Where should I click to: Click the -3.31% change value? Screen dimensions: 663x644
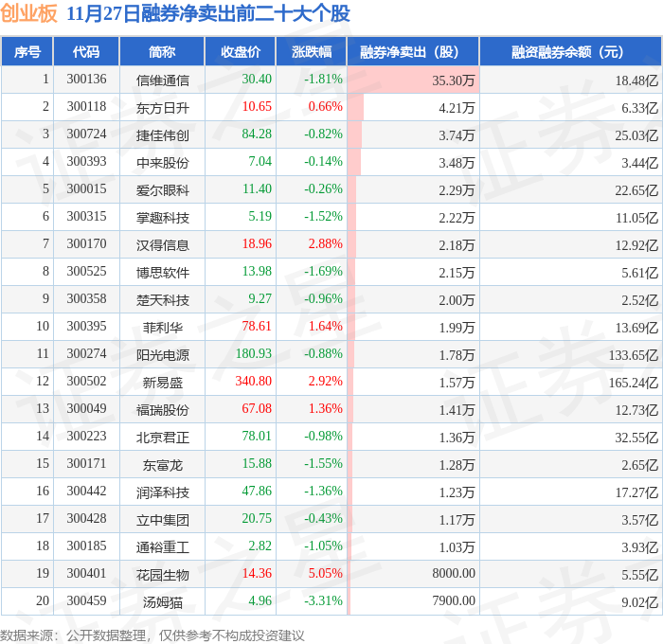point(323,601)
